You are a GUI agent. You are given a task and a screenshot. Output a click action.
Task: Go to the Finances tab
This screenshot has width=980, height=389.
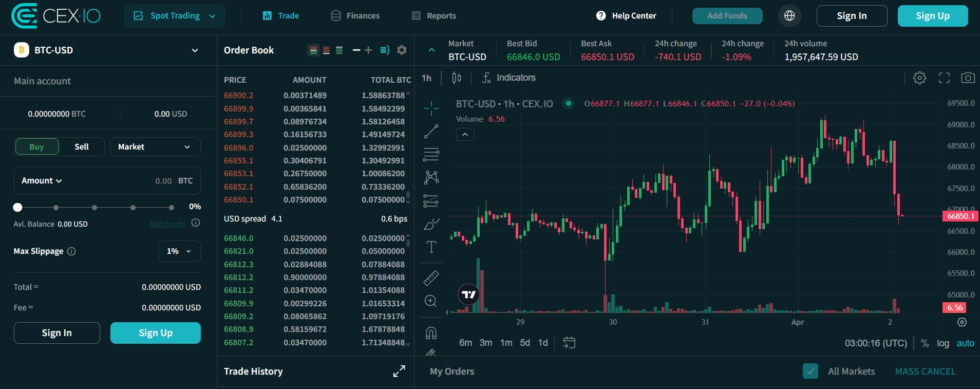pyautogui.click(x=355, y=16)
